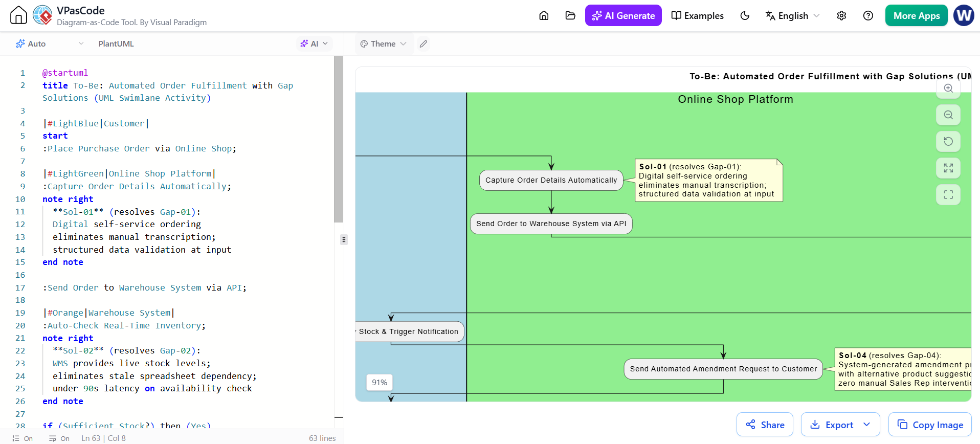
Task: Toggle dark mode moon icon
Action: pos(745,15)
